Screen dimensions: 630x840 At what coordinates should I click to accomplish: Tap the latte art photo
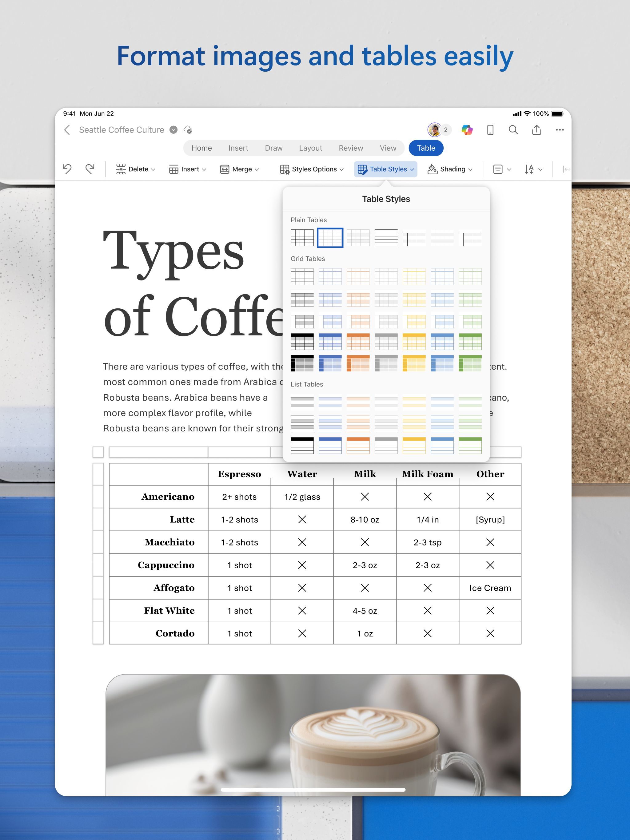313,735
